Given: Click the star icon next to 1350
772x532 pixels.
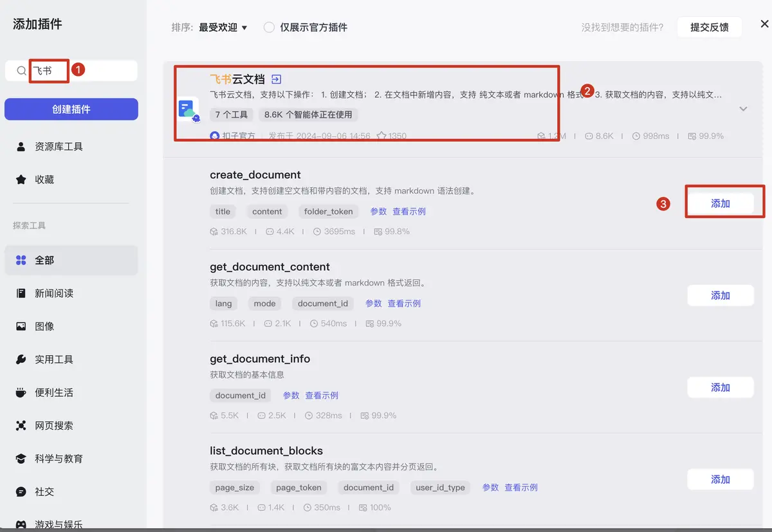Looking at the screenshot, I should [x=381, y=136].
